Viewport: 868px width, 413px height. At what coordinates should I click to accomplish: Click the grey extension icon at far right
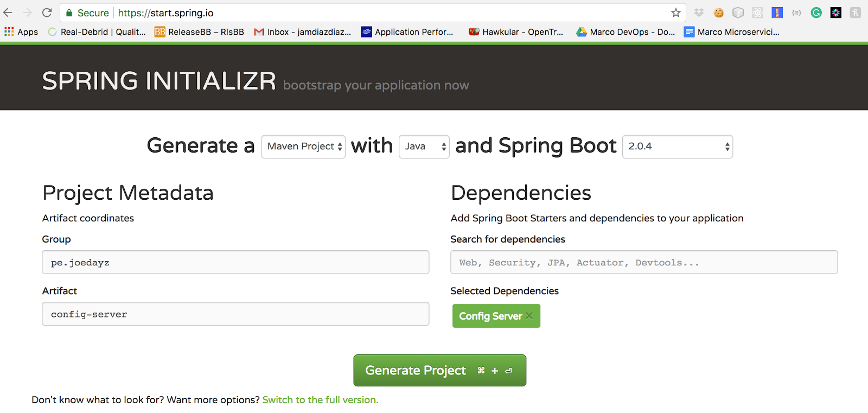coord(855,12)
